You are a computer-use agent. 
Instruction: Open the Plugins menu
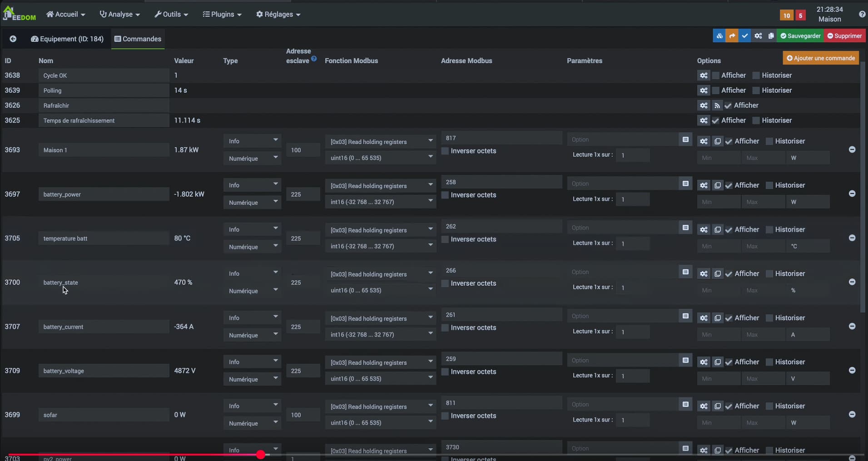click(222, 15)
